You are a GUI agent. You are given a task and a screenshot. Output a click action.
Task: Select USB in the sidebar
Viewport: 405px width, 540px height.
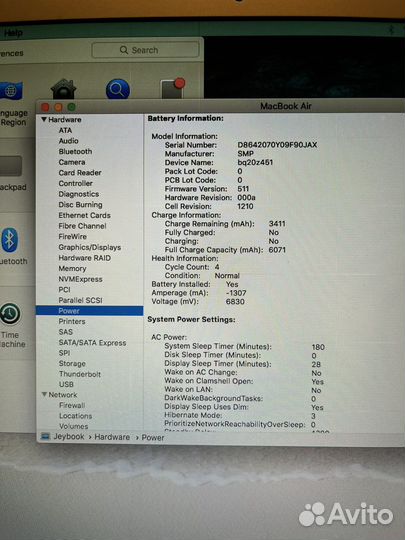(66, 384)
